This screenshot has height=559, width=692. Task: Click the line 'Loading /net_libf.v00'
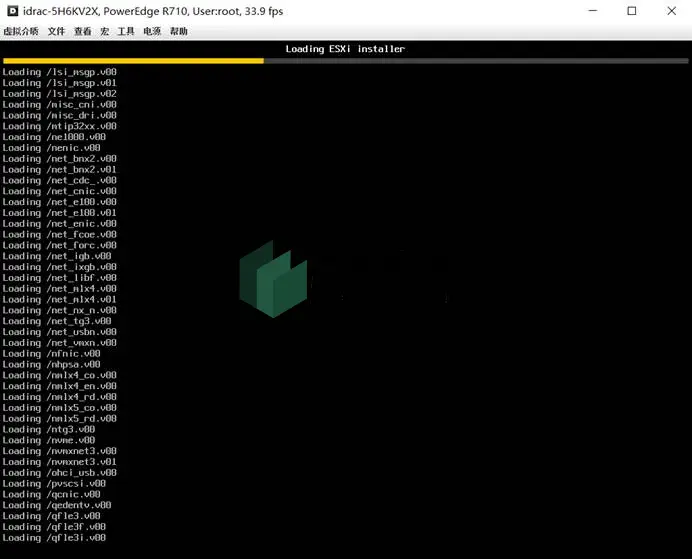60,278
